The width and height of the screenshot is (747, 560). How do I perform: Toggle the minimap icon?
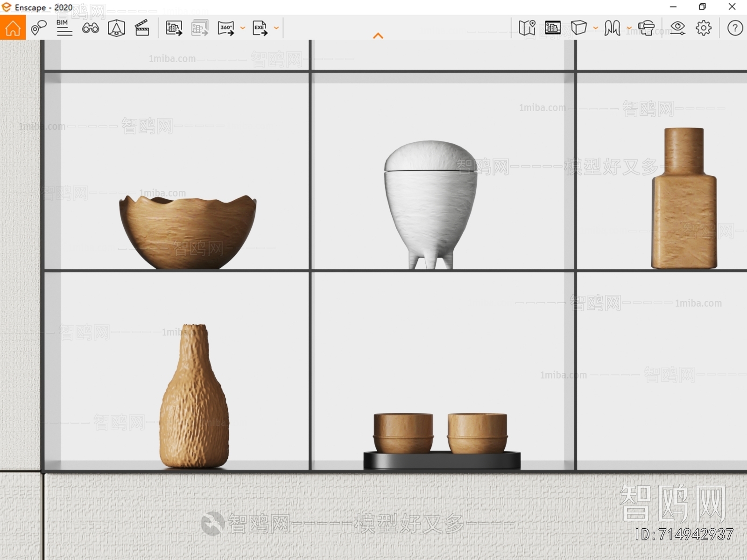(x=527, y=28)
